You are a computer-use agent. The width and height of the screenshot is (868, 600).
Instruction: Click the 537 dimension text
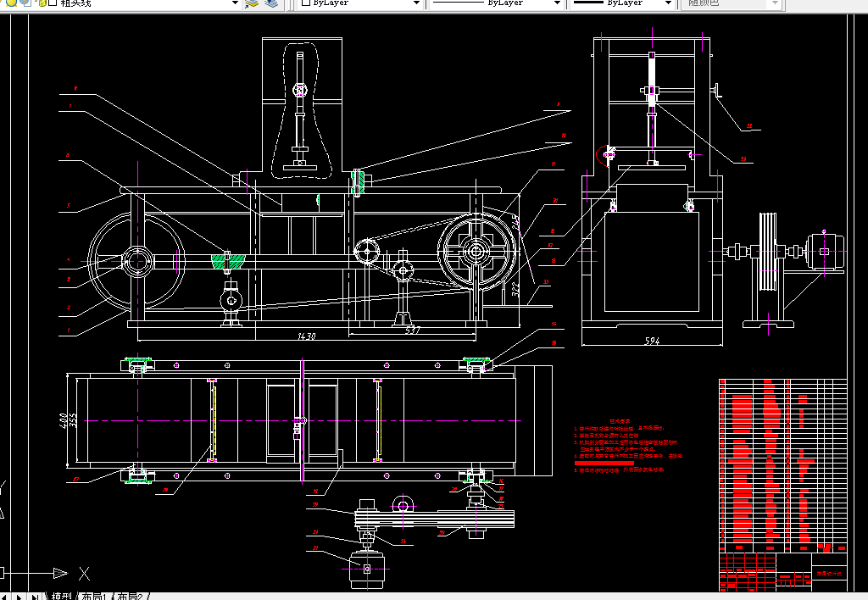point(413,331)
